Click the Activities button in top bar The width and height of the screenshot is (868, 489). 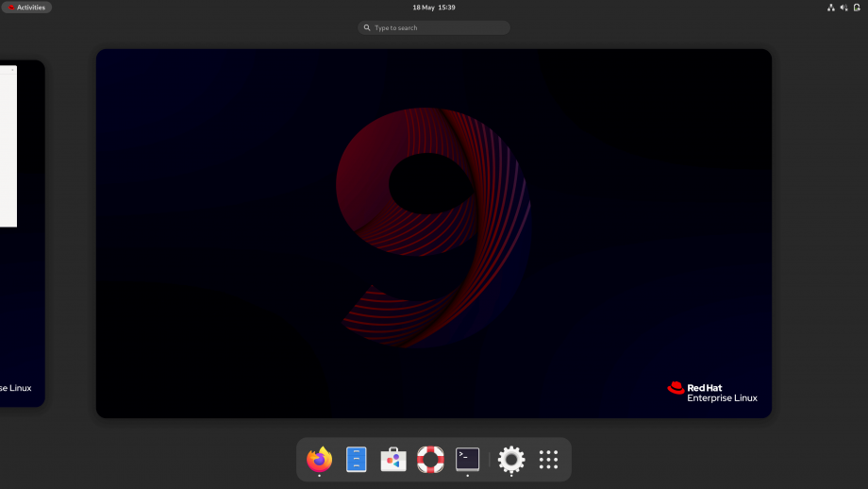click(x=26, y=8)
